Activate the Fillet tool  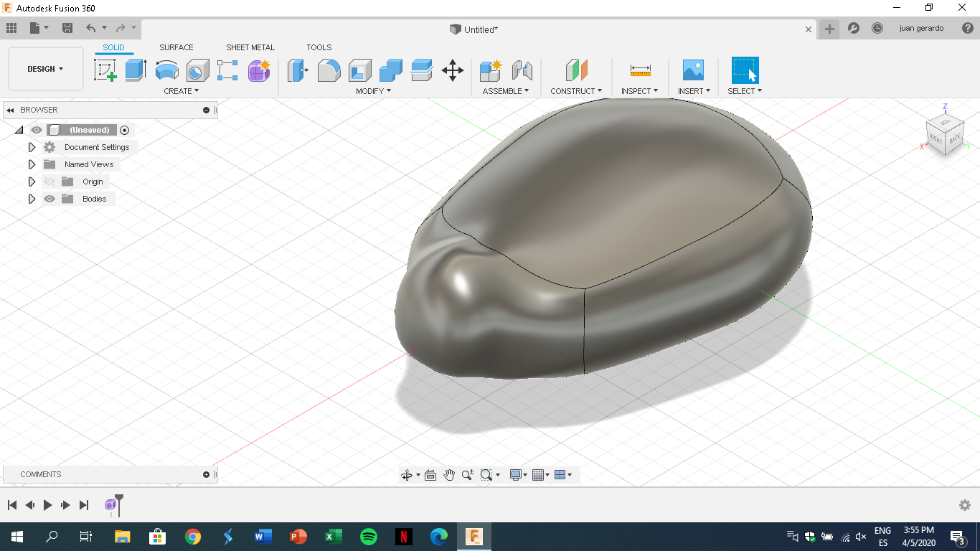[329, 70]
